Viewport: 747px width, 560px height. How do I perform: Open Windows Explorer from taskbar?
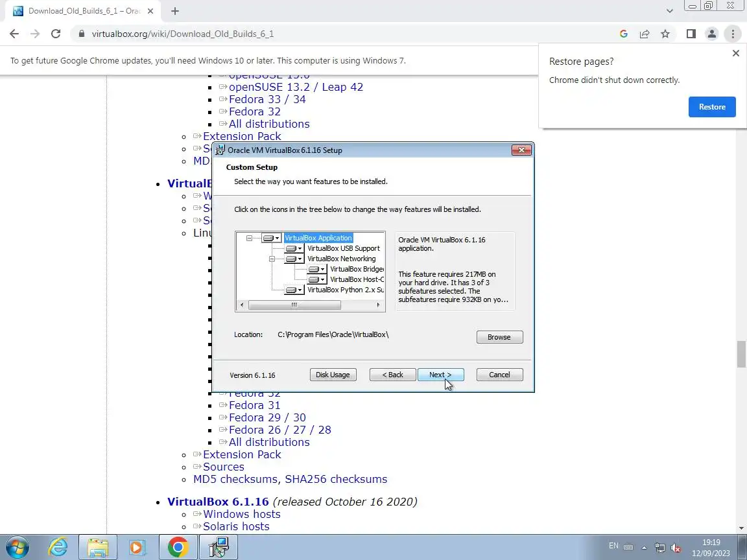[x=98, y=547]
